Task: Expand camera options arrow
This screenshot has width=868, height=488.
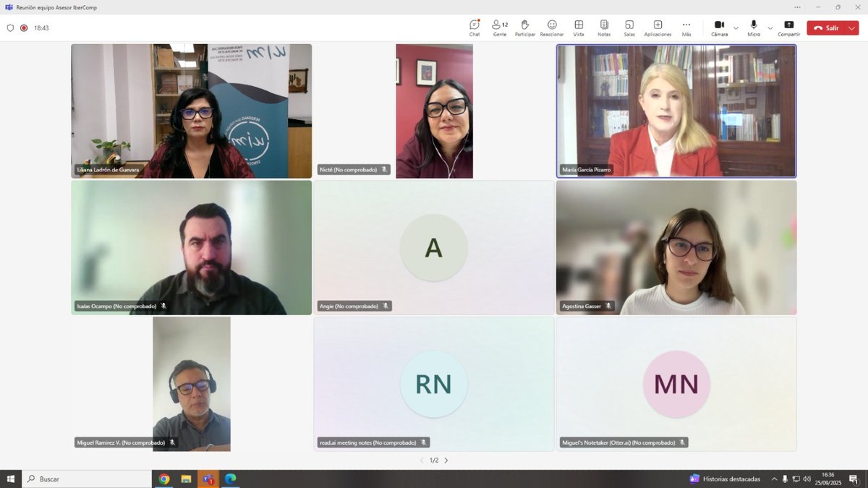Action: (x=736, y=28)
